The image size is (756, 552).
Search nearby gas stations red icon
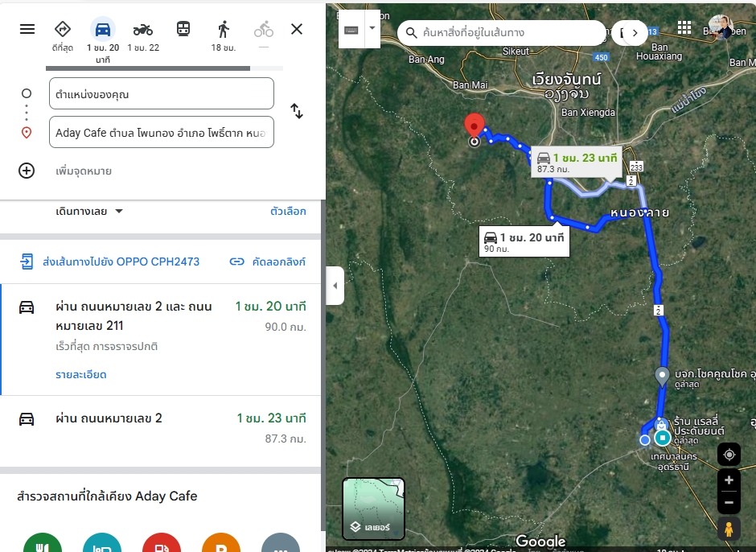coord(162,544)
